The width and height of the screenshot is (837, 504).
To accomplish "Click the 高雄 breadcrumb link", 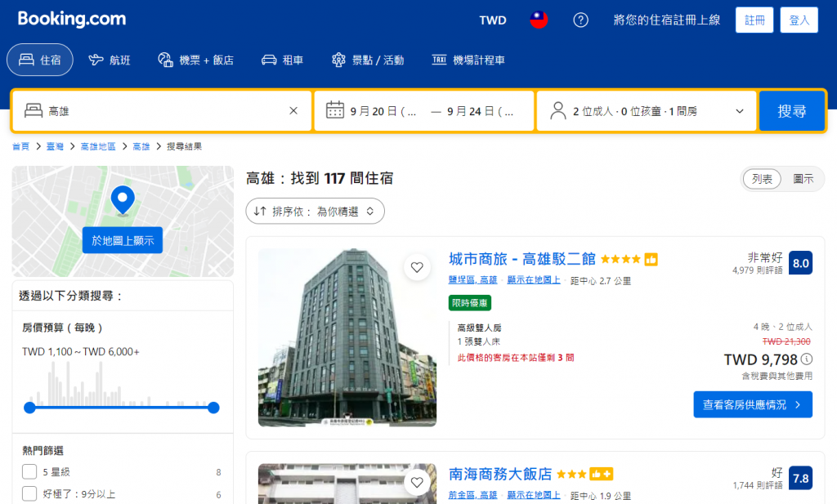I will [x=141, y=146].
